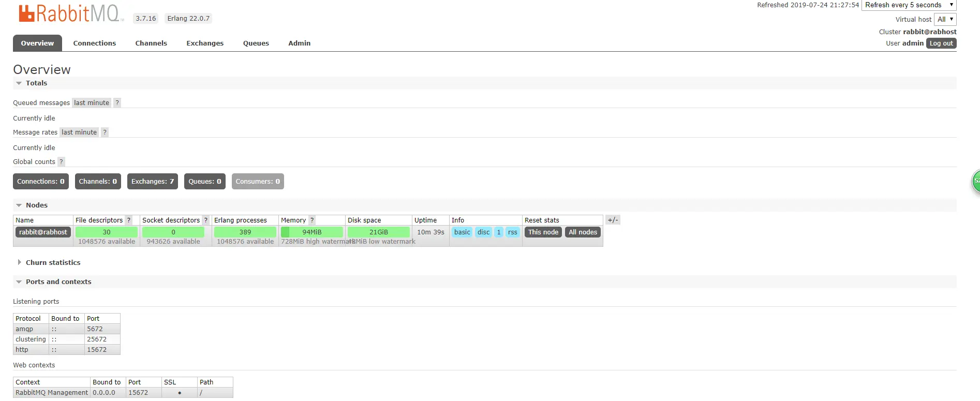Click the Disk space 21GiB bar

pyautogui.click(x=379, y=232)
